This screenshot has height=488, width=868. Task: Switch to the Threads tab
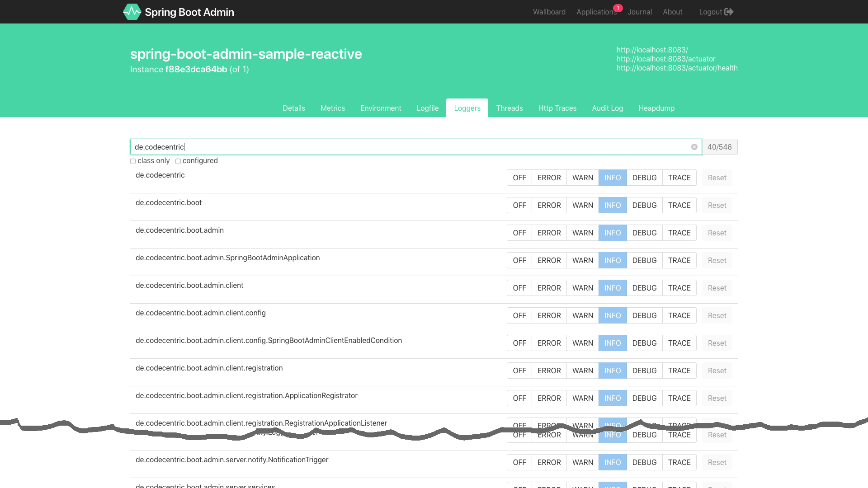tap(509, 108)
